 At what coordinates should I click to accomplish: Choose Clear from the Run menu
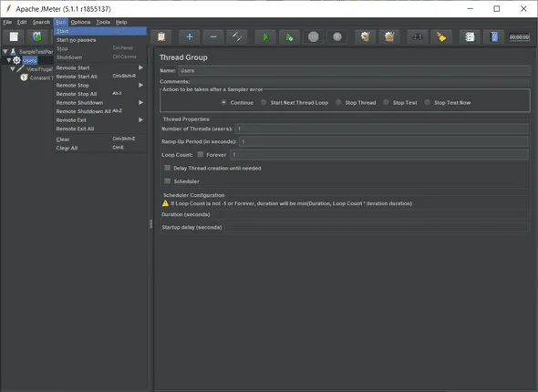100,139
